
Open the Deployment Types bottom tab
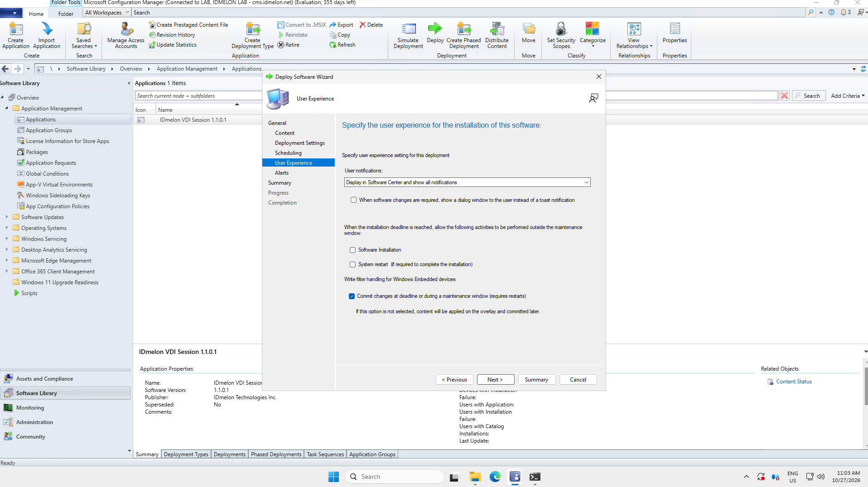186,454
